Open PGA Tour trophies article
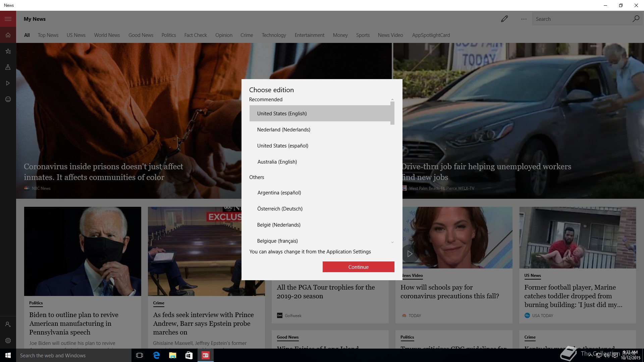This screenshot has height=362, width=644. click(x=326, y=292)
